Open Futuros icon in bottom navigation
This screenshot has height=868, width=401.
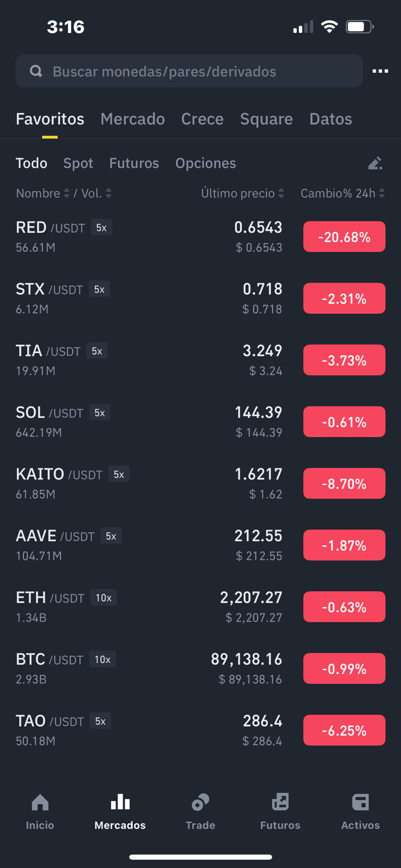[280, 803]
